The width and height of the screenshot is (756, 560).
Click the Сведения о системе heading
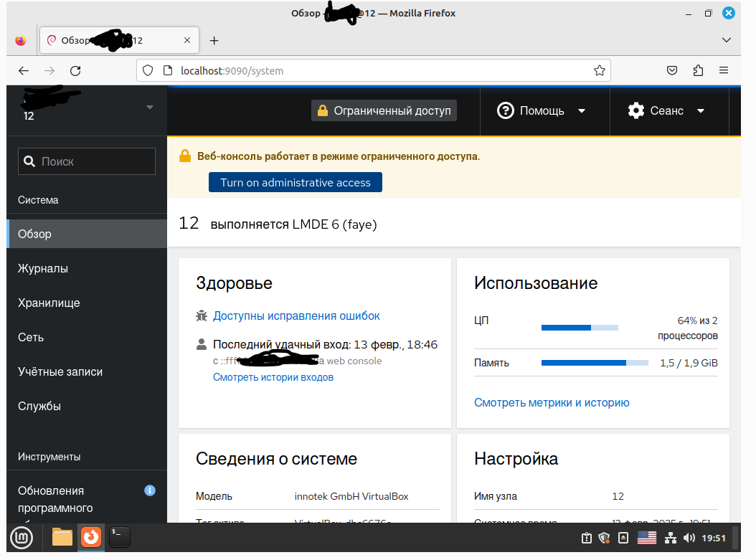(276, 458)
